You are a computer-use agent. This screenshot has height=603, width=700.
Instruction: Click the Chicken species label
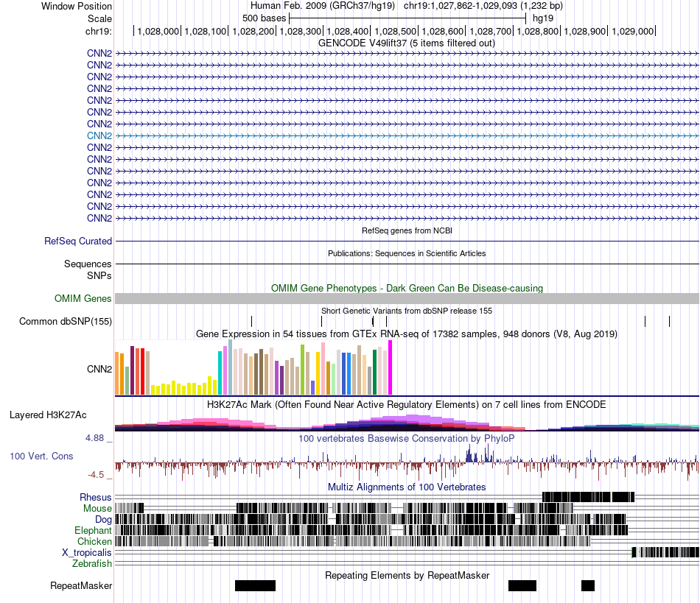(94, 541)
